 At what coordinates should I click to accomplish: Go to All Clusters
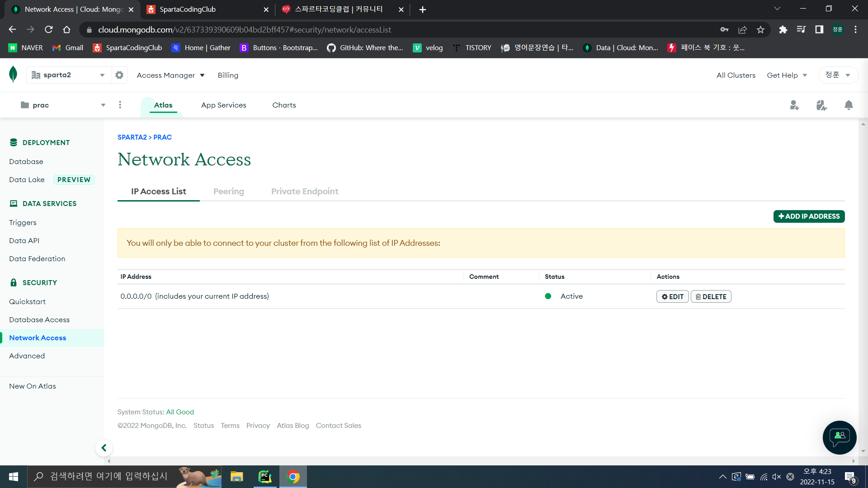tap(736, 75)
